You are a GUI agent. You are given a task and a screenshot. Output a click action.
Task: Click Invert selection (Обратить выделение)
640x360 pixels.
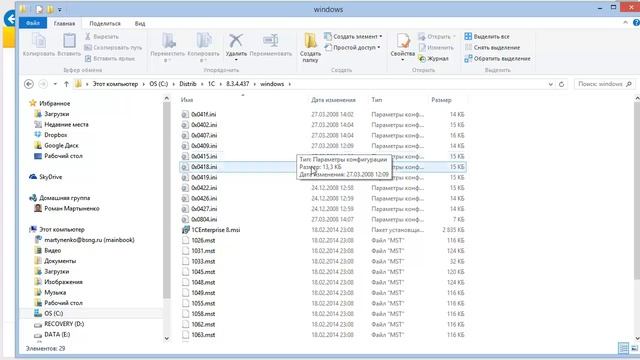coord(498,58)
